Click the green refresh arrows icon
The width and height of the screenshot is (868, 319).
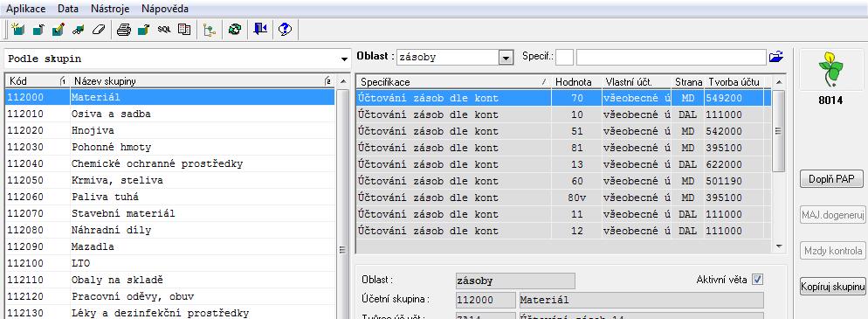(235, 30)
